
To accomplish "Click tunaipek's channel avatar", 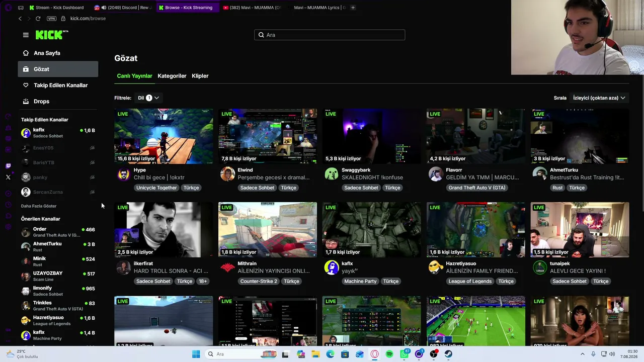I will (x=540, y=267).
